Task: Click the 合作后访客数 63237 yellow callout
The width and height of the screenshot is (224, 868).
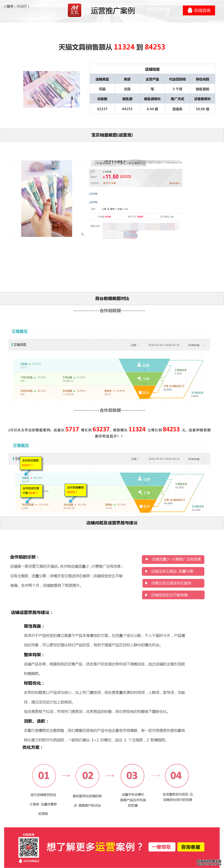Action: click(x=31, y=463)
